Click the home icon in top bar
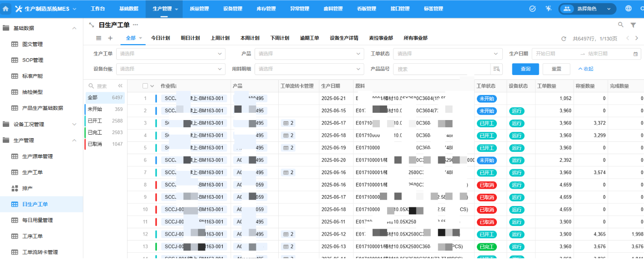 (x=6, y=9)
